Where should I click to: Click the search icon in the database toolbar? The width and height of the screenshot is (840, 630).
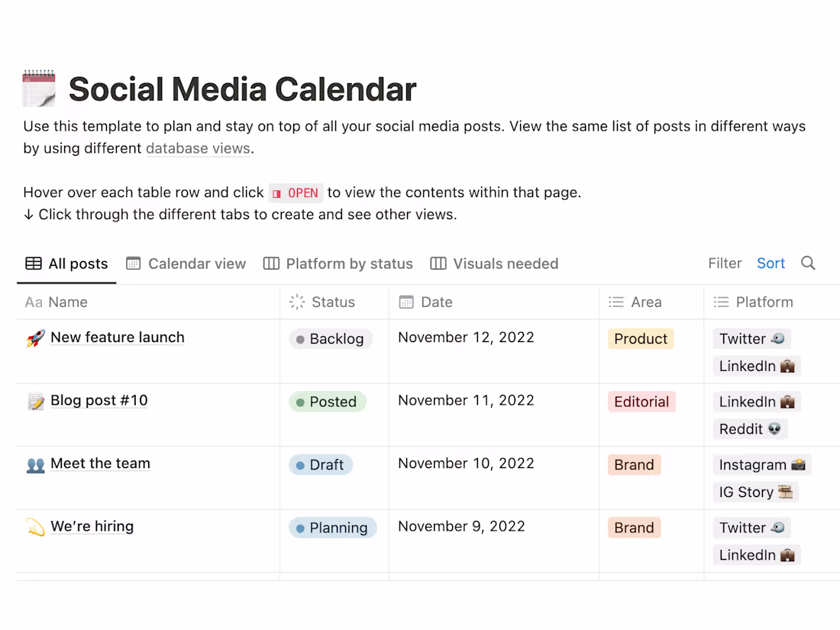(x=808, y=263)
